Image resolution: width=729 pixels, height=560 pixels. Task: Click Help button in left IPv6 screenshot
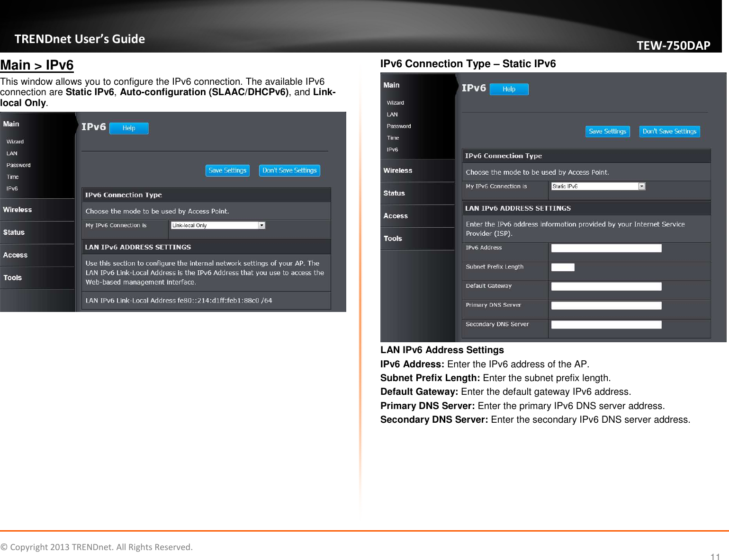(x=129, y=128)
